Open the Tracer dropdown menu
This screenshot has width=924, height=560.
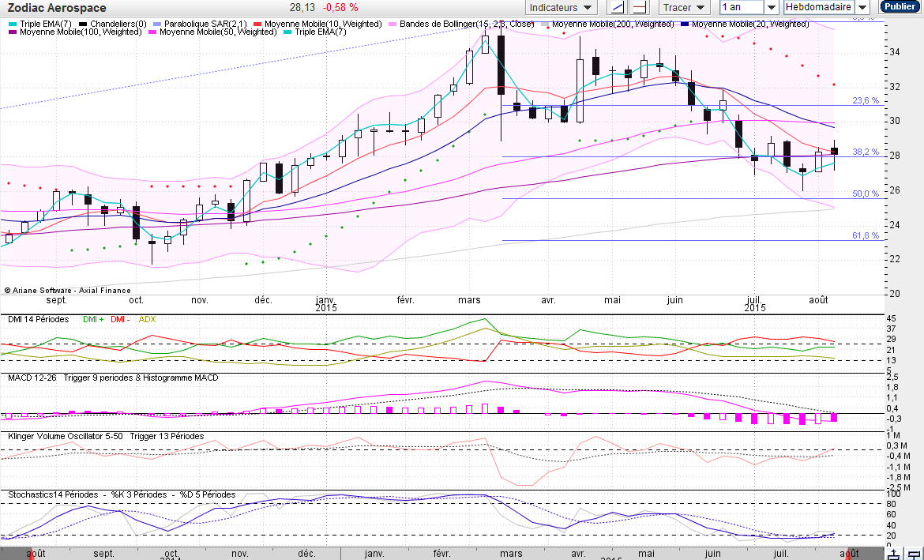pyautogui.click(x=684, y=8)
